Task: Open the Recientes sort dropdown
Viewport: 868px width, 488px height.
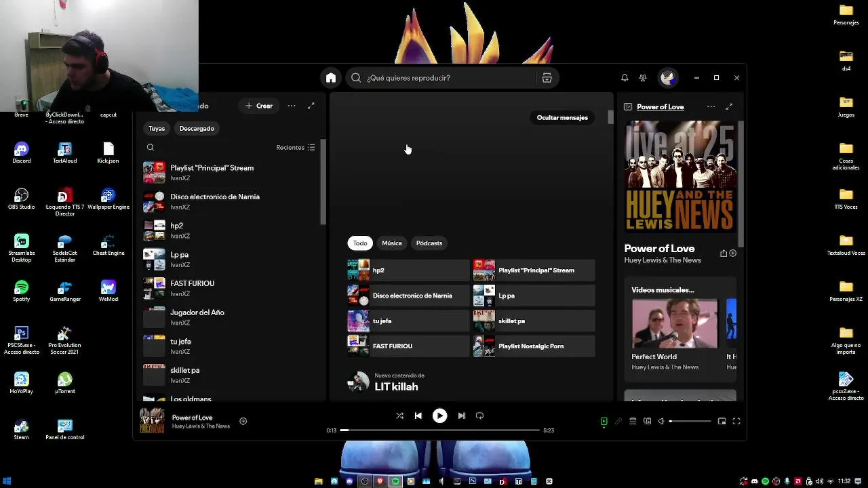Action: (296, 147)
